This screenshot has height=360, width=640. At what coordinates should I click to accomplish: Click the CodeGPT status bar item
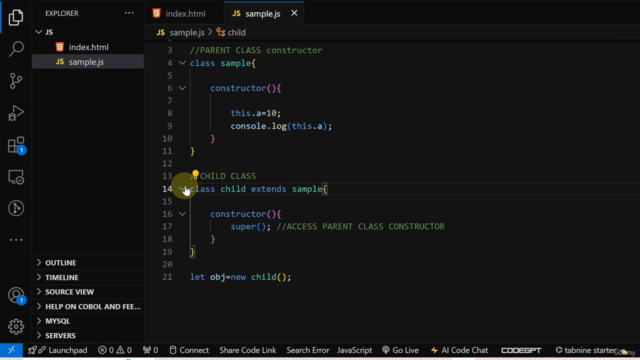(x=521, y=350)
